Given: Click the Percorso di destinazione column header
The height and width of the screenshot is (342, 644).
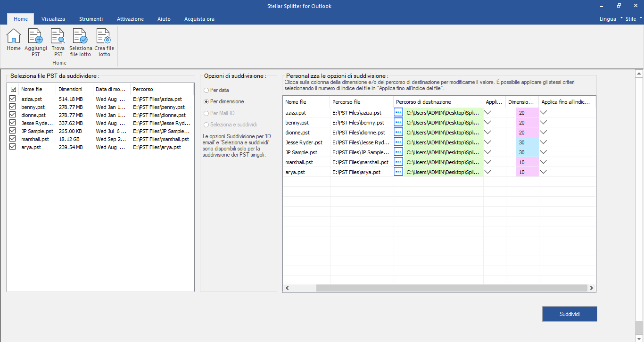Looking at the screenshot, I should click(x=438, y=102).
